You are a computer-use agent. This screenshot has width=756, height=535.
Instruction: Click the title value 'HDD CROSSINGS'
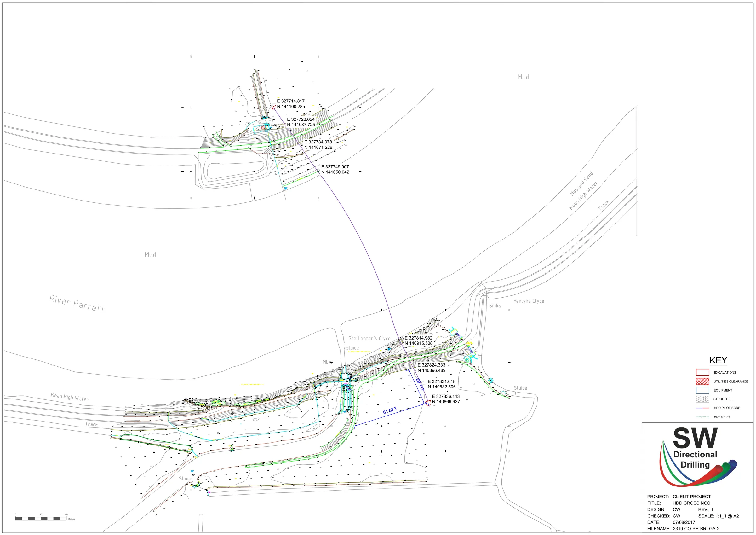(x=691, y=503)
